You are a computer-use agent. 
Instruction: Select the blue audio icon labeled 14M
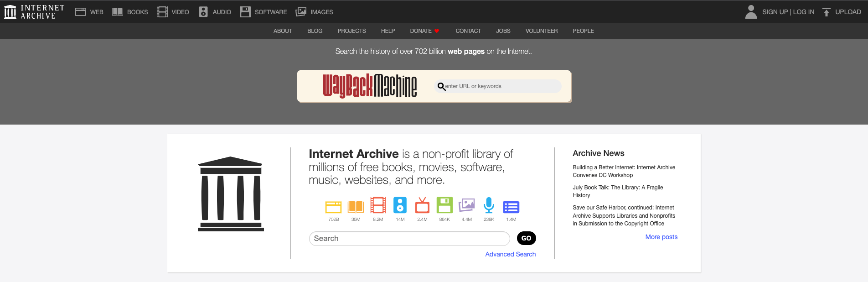click(x=400, y=205)
